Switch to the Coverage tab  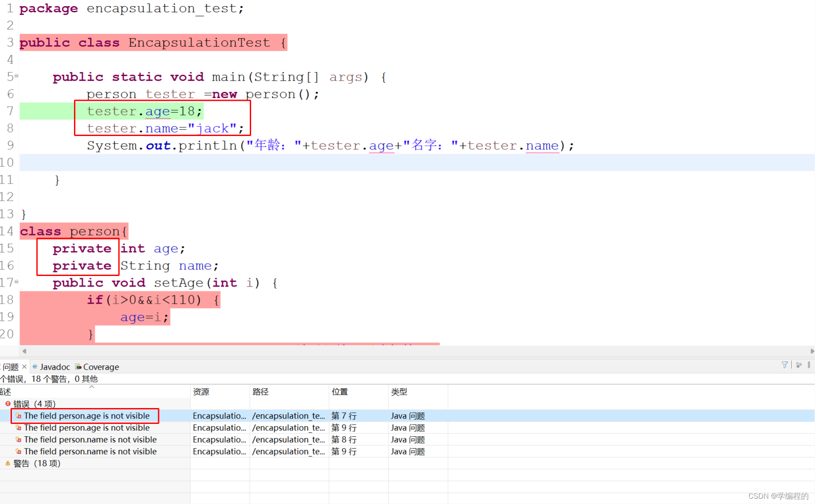[97, 367]
